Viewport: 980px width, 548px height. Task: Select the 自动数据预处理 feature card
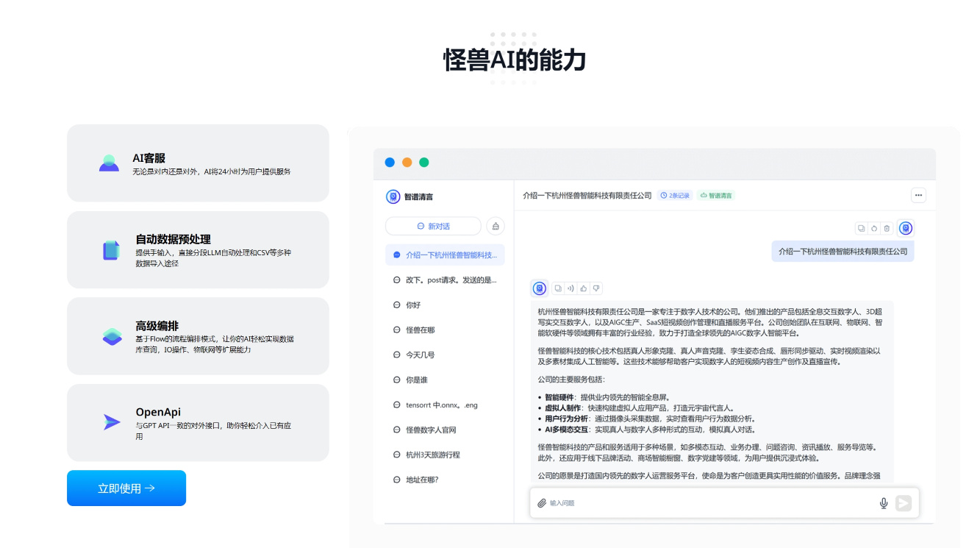coord(198,250)
